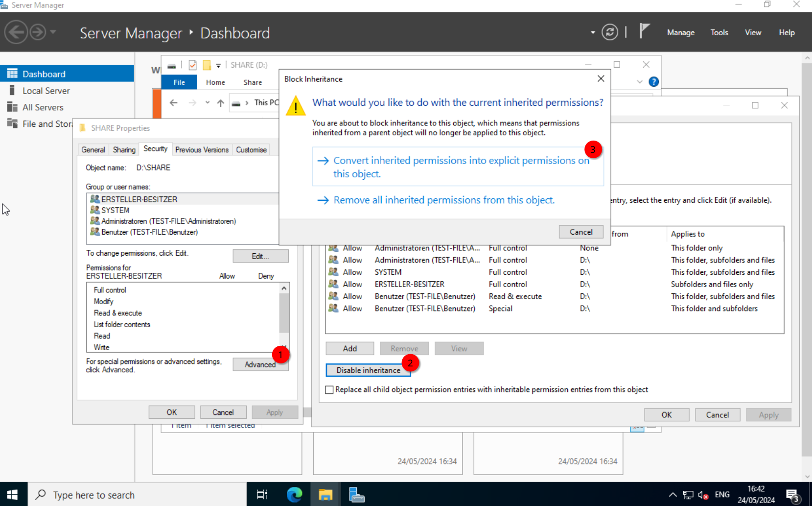The image size is (812, 506).
Task: Open Server Manager taskbar icon
Action: point(357,495)
